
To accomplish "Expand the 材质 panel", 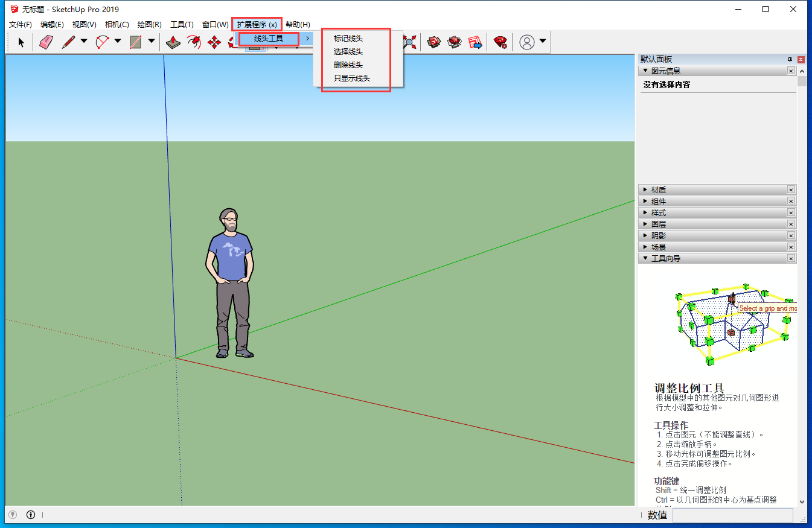I will [x=645, y=189].
